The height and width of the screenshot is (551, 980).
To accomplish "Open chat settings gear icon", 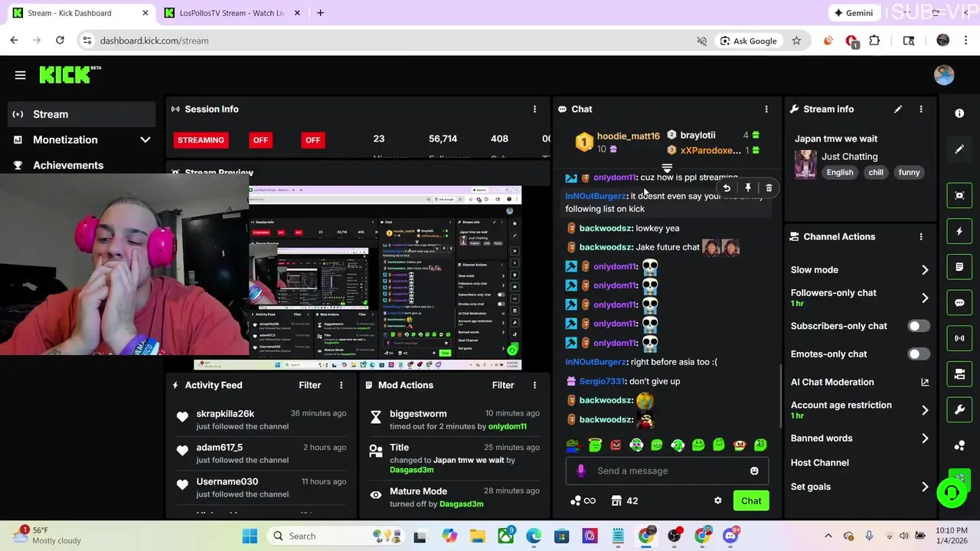I will coord(717,500).
